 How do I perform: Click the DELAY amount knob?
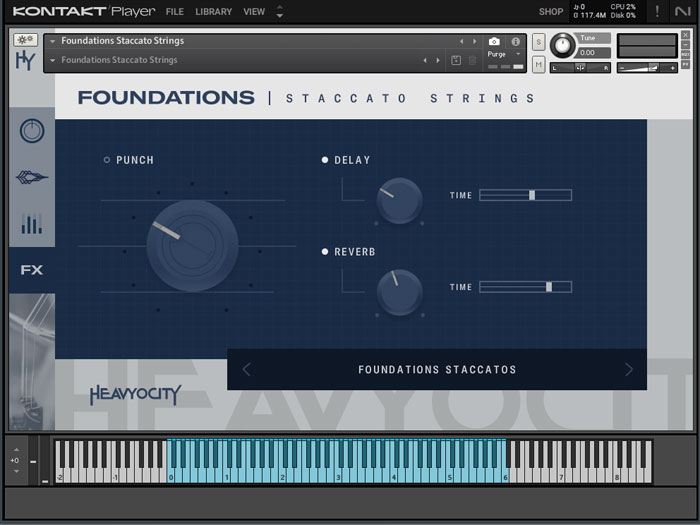click(399, 200)
